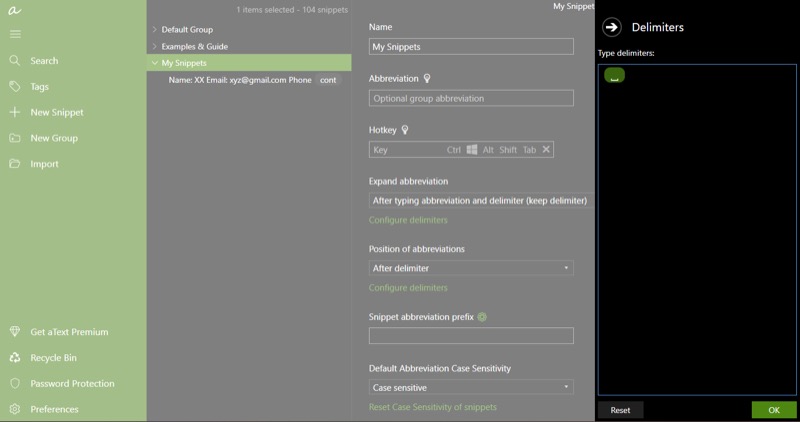
Task: Click the Snippet abbreviation prefix field
Action: 471,335
